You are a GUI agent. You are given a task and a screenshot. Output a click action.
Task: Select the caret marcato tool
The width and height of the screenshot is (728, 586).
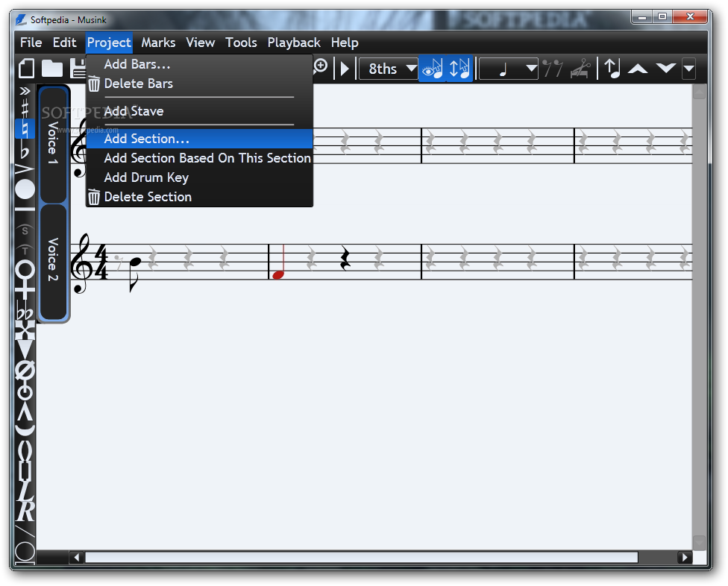pyautogui.click(x=25, y=412)
